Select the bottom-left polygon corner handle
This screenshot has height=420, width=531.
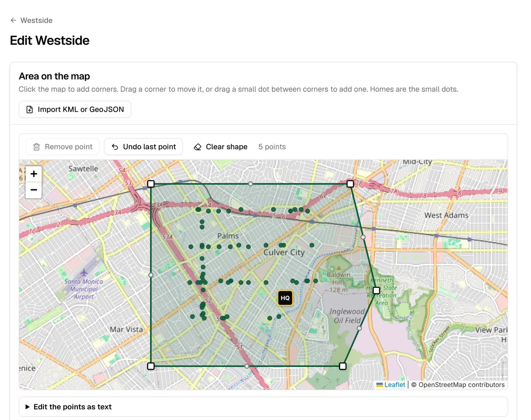pos(151,366)
